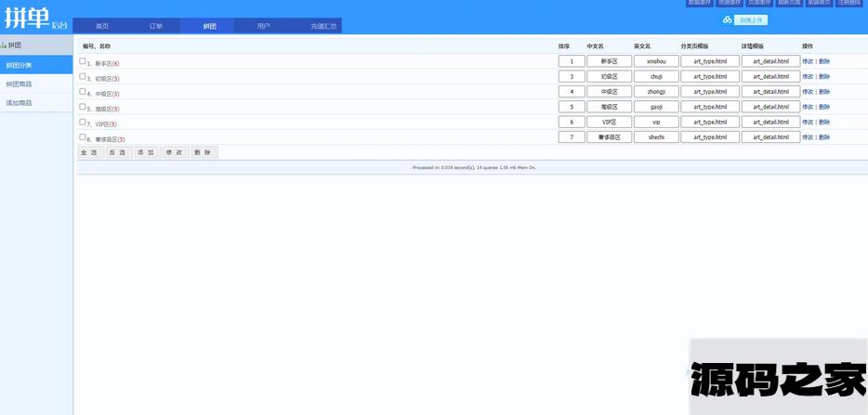Go to the 用户 tab
Image resolution: width=868 pixels, height=415 pixels.
click(x=263, y=26)
